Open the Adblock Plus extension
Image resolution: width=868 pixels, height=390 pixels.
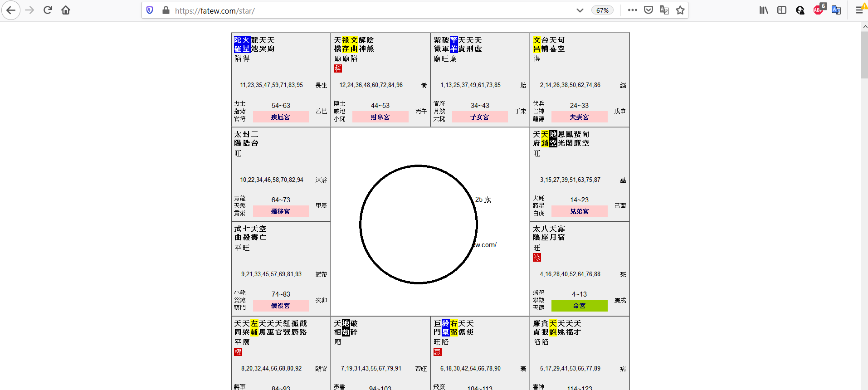click(x=819, y=10)
